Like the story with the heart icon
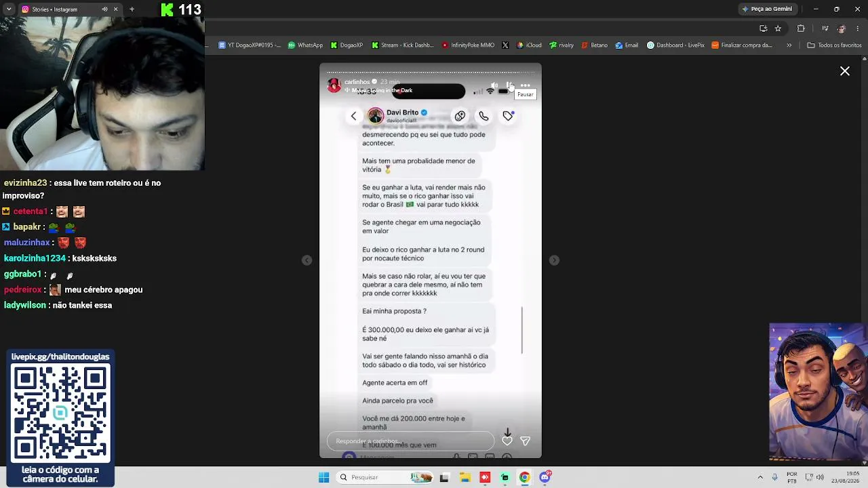Viewport: 868px width, 488px height. pos(507,441)
